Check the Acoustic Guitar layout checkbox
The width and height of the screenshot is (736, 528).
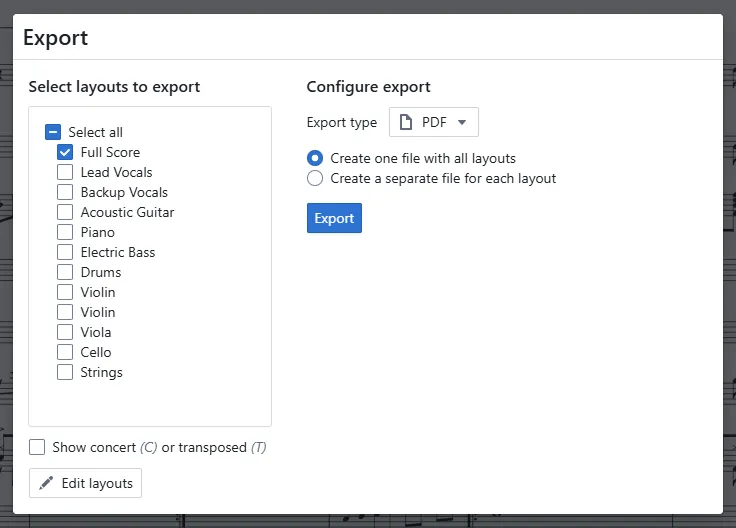click(65, 212)
